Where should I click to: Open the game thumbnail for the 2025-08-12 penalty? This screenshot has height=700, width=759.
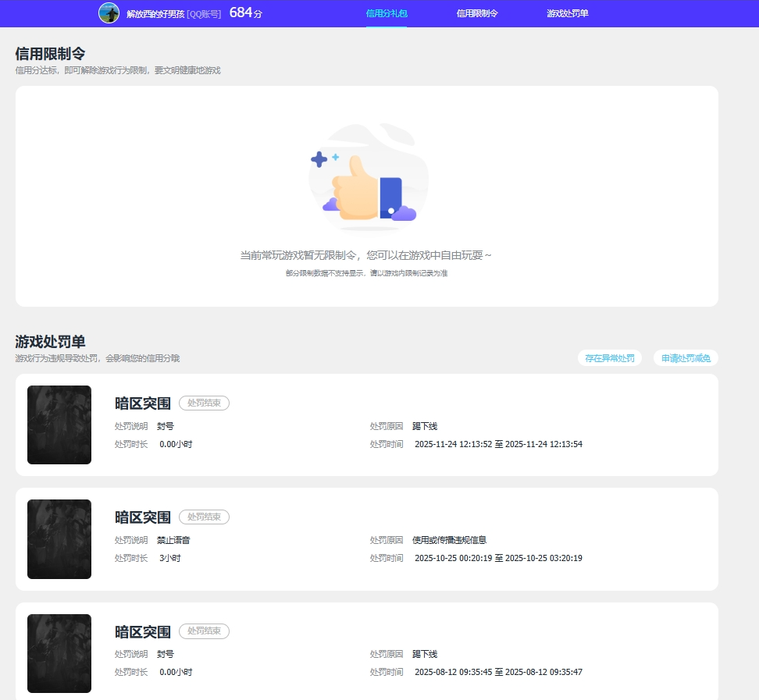tap(59, 653)
